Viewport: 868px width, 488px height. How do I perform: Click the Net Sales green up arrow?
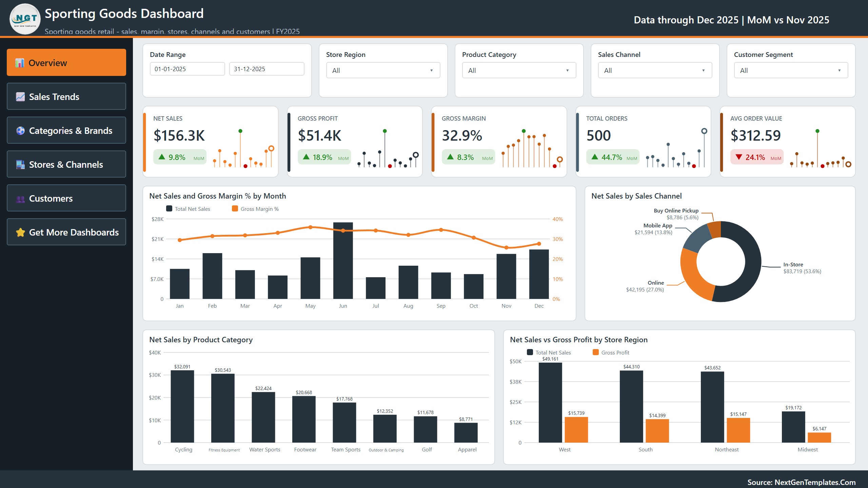pyautogui.click(x=162, y=157)
